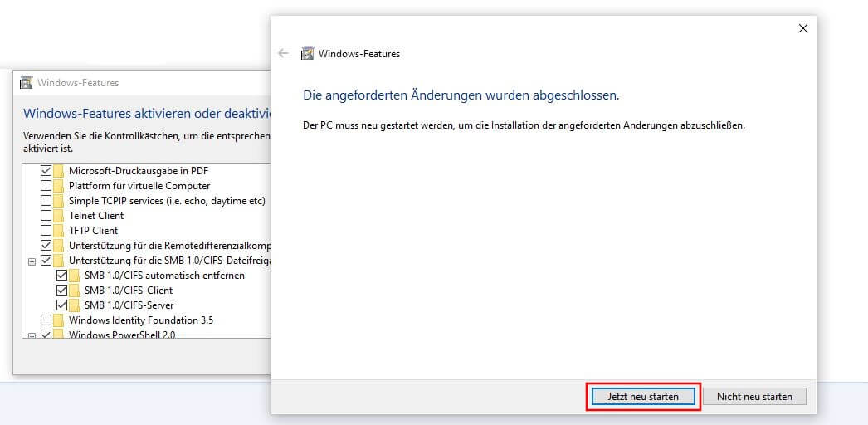868x425 pixels.
Task: Select Windows PowerShell 2.0 label
Action: (x=122, y=335)
